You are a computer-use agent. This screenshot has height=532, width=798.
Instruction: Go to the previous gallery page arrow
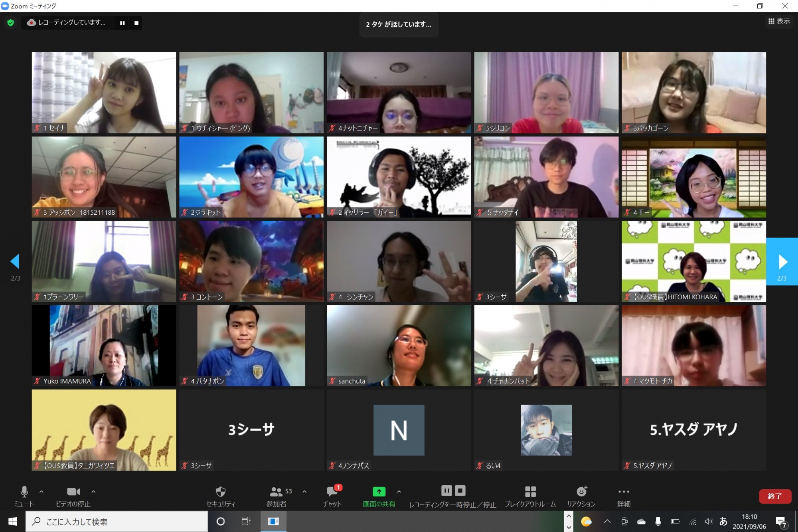pos(15,261)
